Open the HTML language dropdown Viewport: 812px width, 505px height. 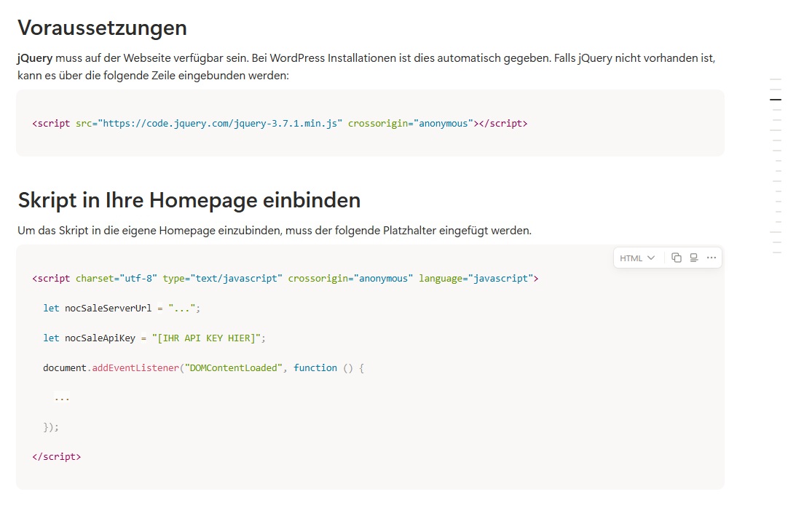[637, 258]
